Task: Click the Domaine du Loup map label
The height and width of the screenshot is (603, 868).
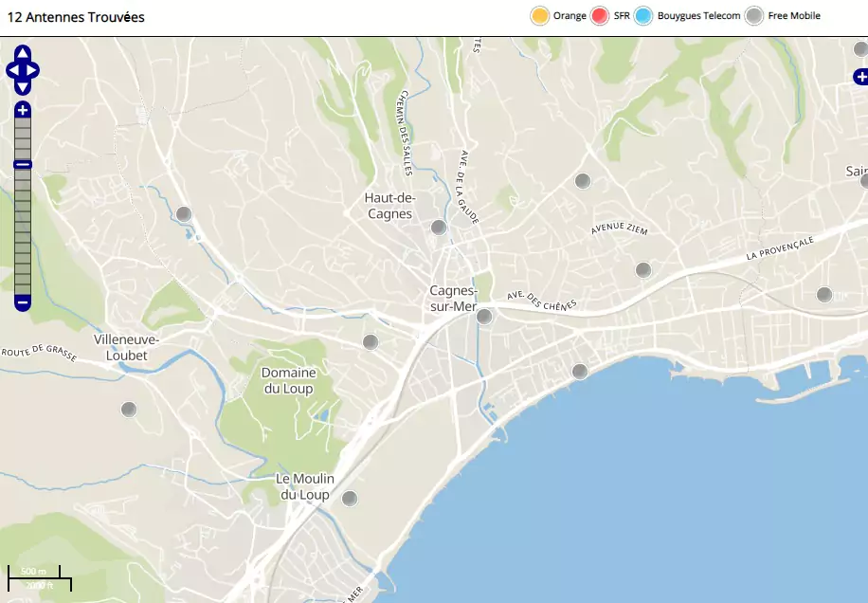Action: coord(288,380)
